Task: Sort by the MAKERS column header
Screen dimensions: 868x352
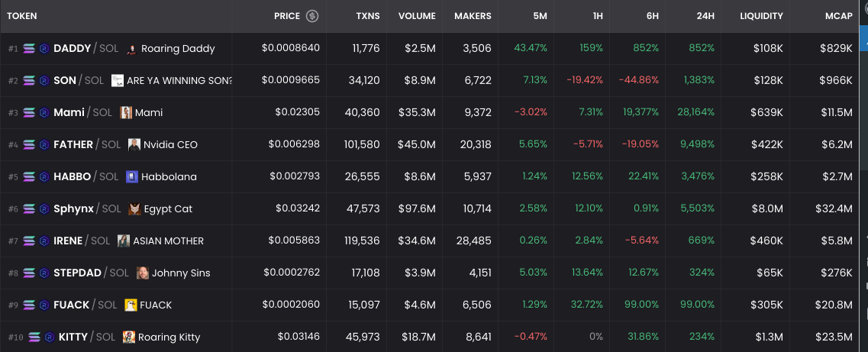Action: click(x=473, y=16)
